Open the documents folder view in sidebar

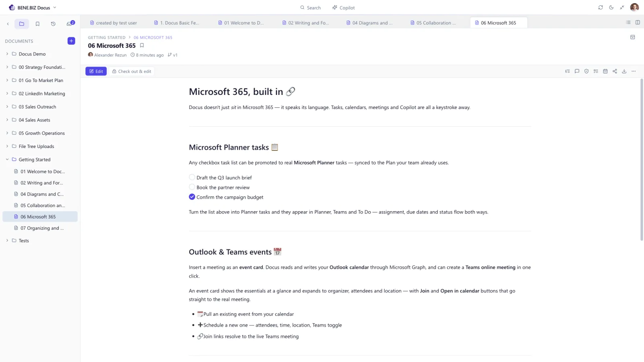click(22, 24)
